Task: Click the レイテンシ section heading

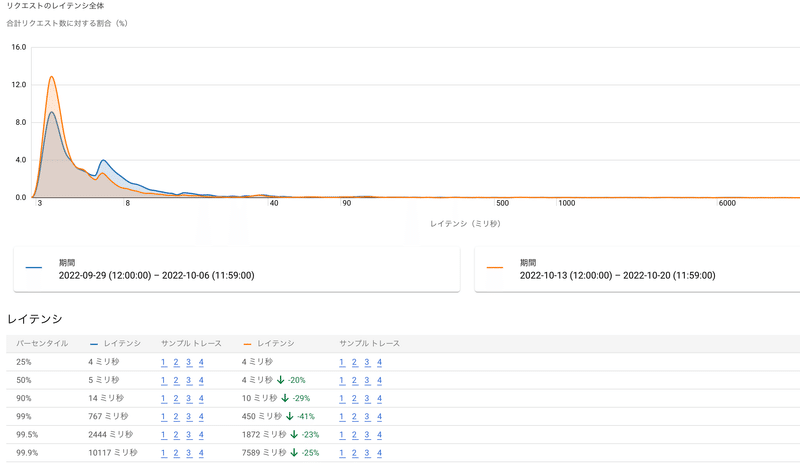Action: tap(35, 319)
